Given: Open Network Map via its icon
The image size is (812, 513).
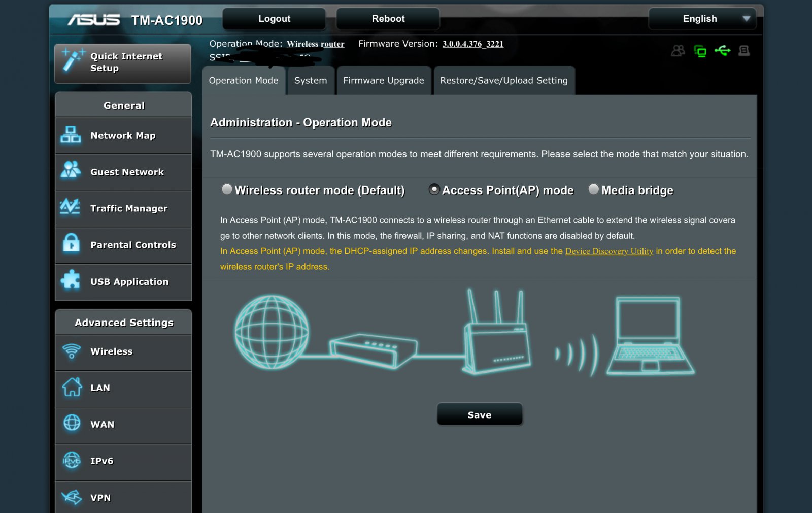Looking at the screenshot, I should click(71, 135).
